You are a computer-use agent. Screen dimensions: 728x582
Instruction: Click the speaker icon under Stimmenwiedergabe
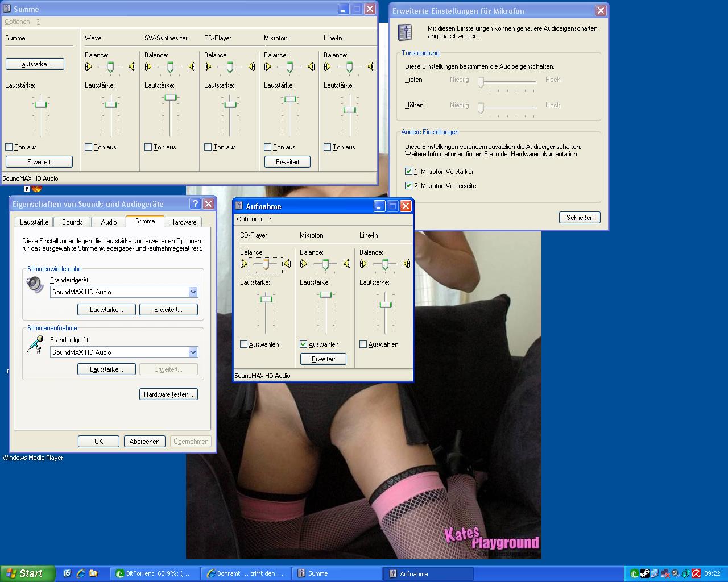pos(35,284)
